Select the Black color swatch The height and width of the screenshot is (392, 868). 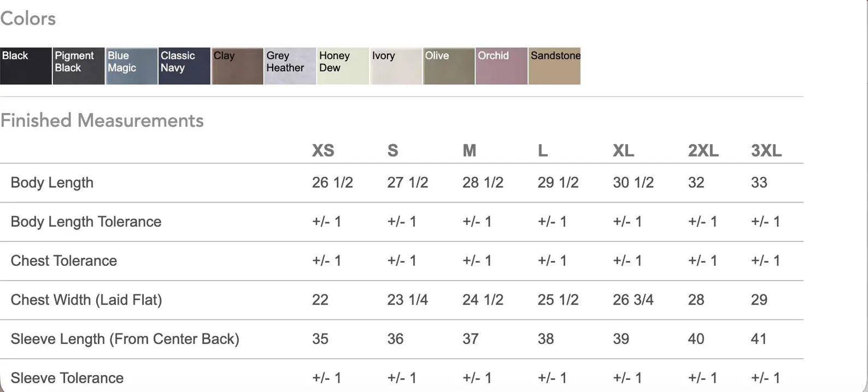pos(26,66)
